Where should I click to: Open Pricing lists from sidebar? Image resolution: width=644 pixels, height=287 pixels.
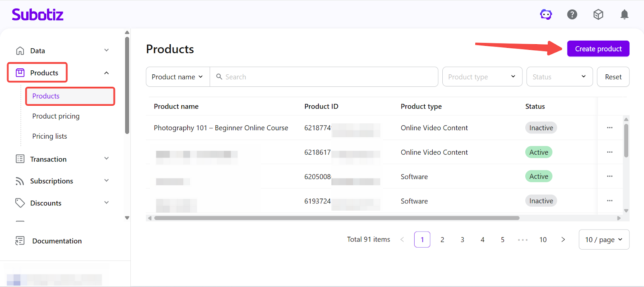point(50,136)
